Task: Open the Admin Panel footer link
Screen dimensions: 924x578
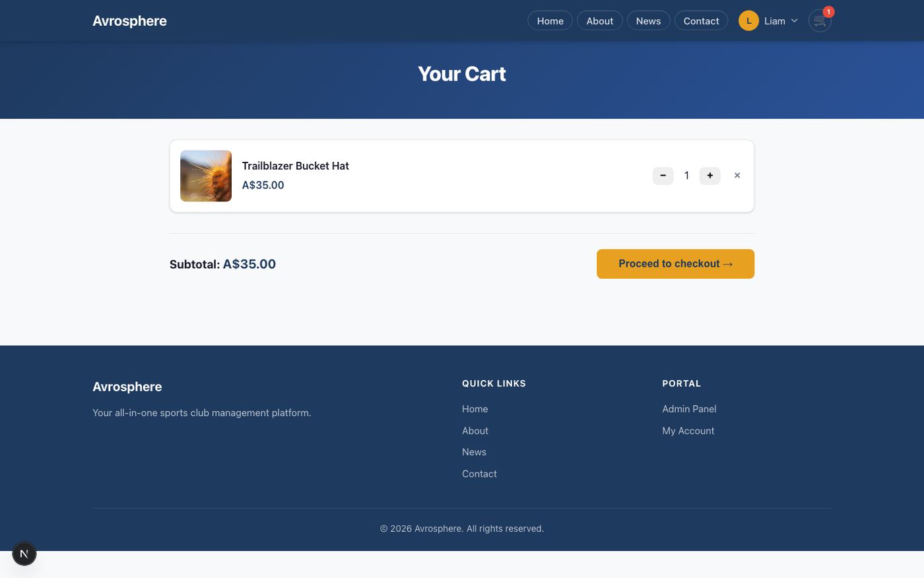Action: point(689,409)
